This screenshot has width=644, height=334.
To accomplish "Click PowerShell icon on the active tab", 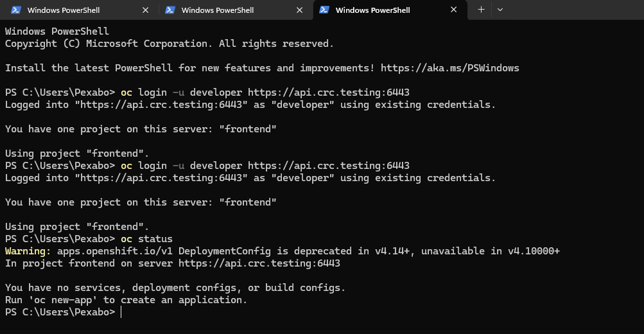I will tap(324, 10).
